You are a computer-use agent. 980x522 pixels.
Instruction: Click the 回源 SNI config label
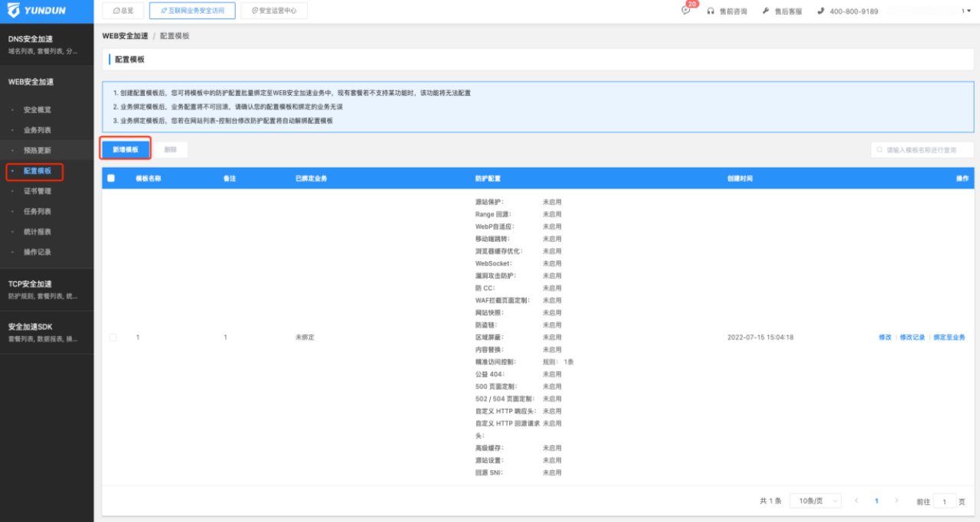click(x=490, y=472)
